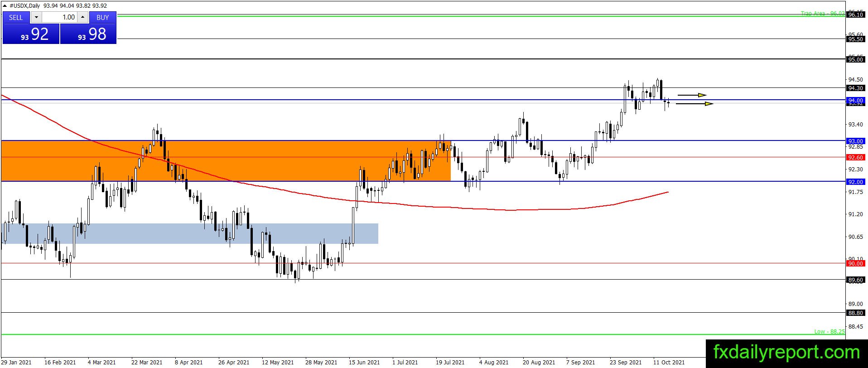Click the 93.92 sell price tile

pyautogui.click(x=31, y=34)
